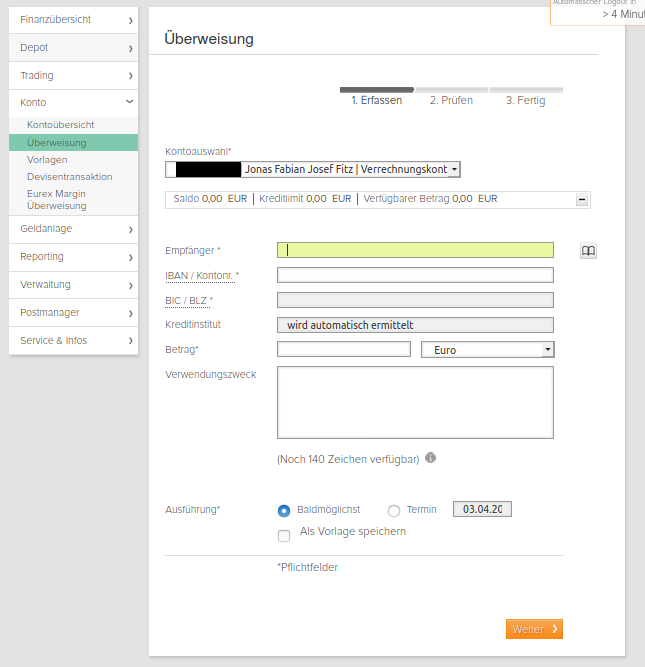The image size is (645, 667).
Task: Collapse the account balance details bar
Action: pyautogui.click(x=581, y=200)
